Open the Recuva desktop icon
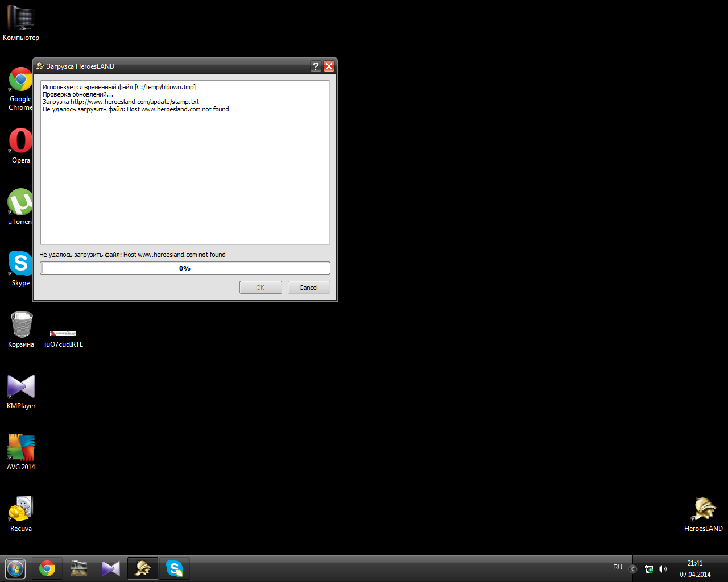This screenshot has width=728, height=582. [21, 510]
